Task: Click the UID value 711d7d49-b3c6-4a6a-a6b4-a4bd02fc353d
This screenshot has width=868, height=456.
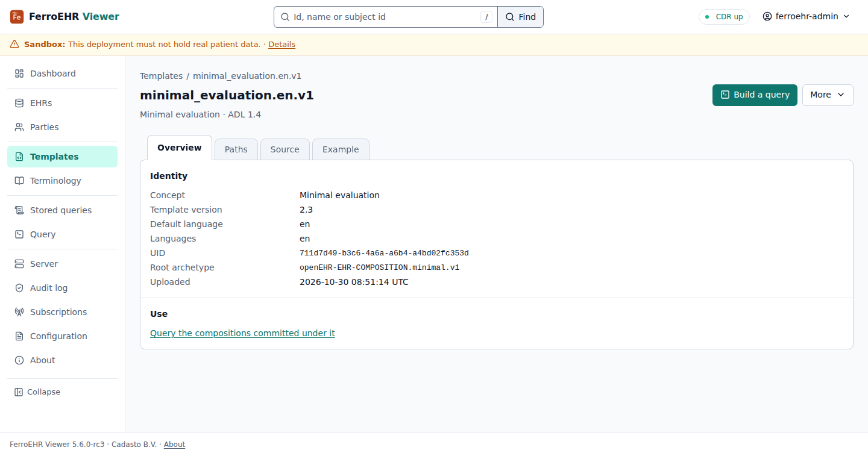Action: click(x=384, y=253)
